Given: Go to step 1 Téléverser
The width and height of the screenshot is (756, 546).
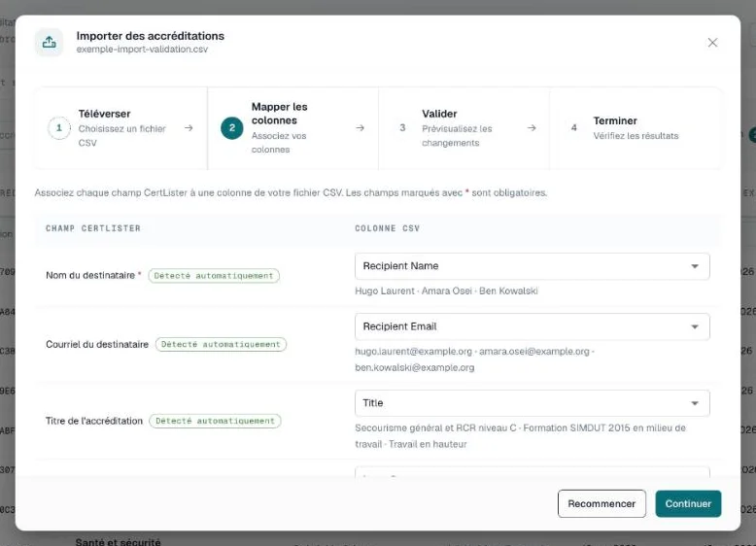Looking at the screenshot, I should click(x=121, y=128).
